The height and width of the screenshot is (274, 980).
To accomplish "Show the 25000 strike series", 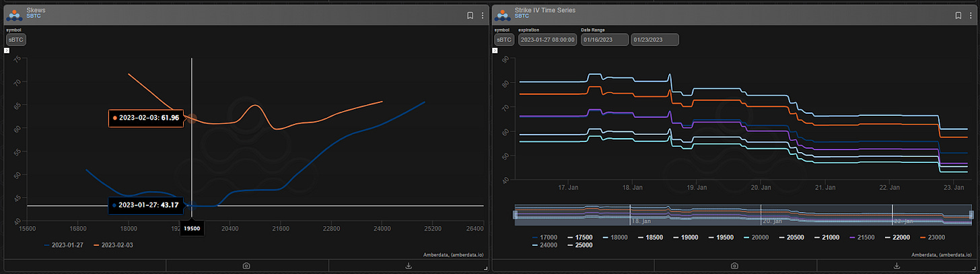I will pos(580,245).
